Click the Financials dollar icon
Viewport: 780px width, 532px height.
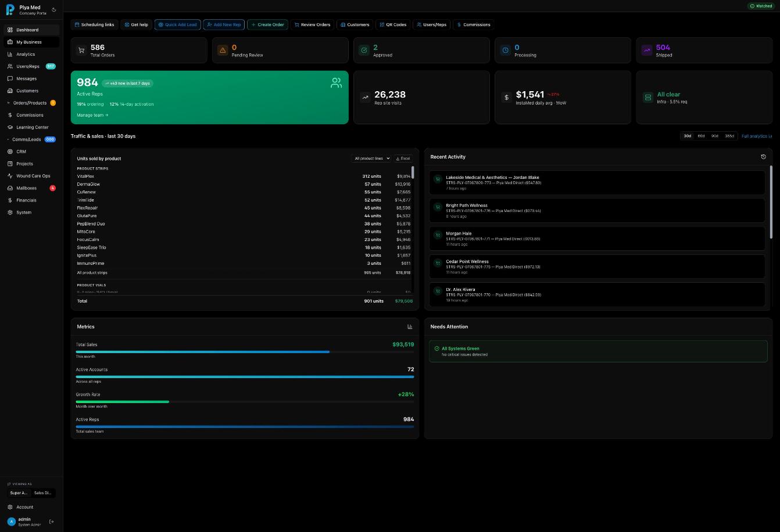point(10,200)
